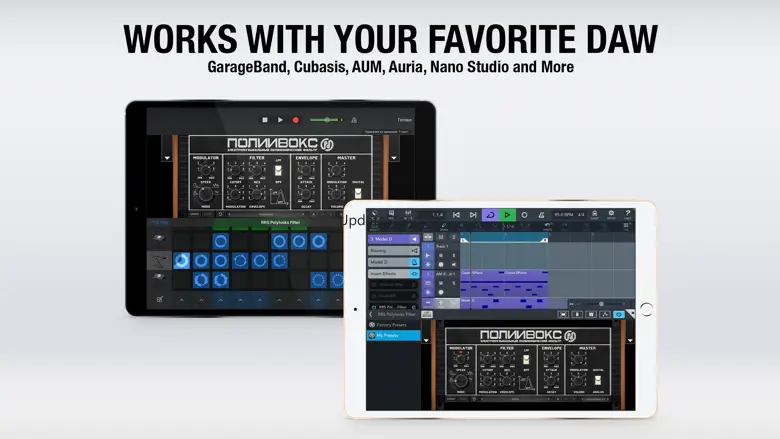Expand Insert Effects section in Cubasis inspector
Screen dimensions: 780x439
click(393, 273)
